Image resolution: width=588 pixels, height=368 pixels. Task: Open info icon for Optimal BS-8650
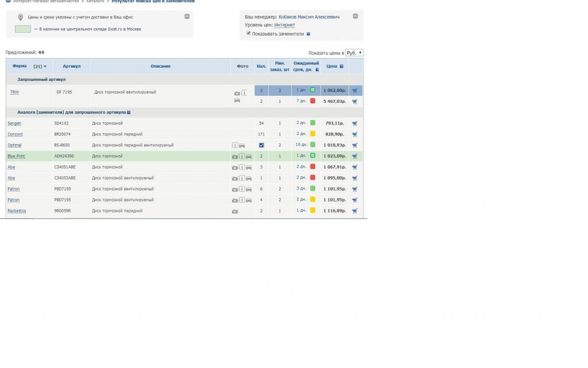[x=235, y=145]
